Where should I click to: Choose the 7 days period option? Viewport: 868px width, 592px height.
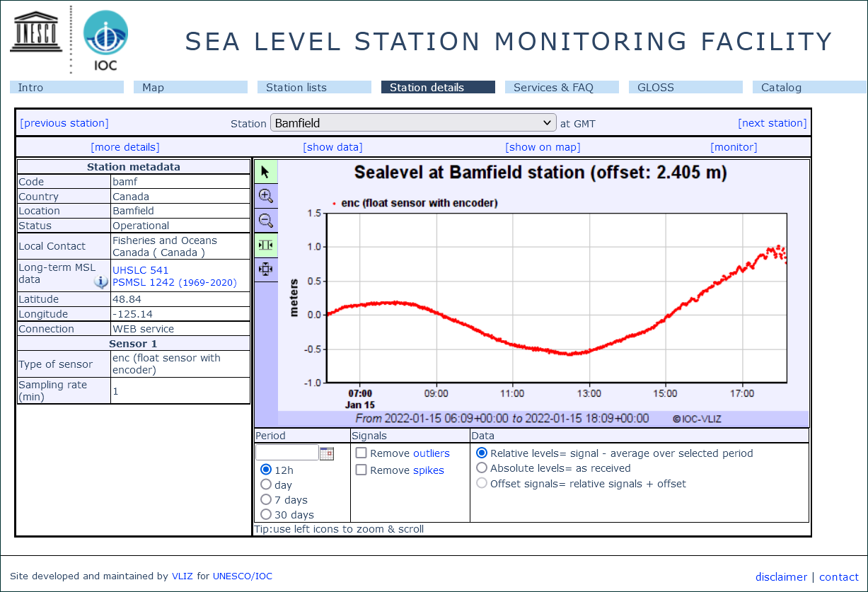coord(266,499)
